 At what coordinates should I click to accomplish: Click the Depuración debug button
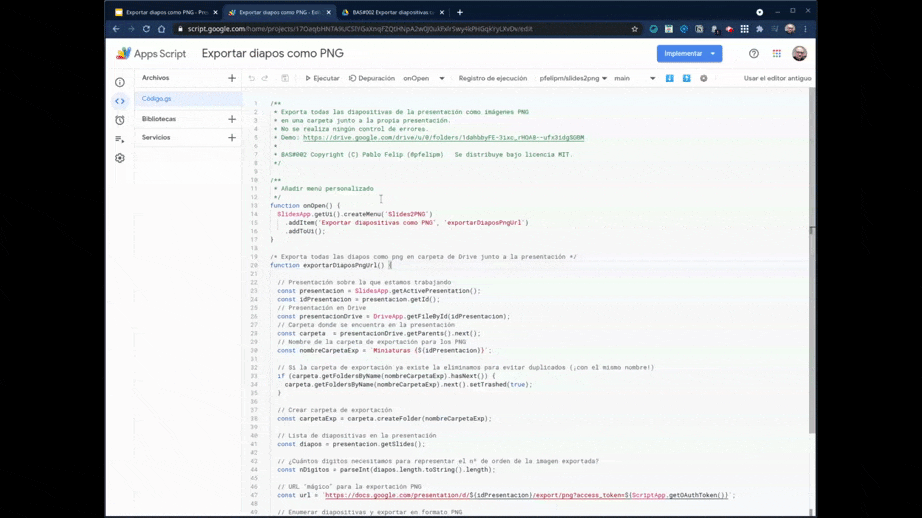pyautogui.click(x=372, y=78)
